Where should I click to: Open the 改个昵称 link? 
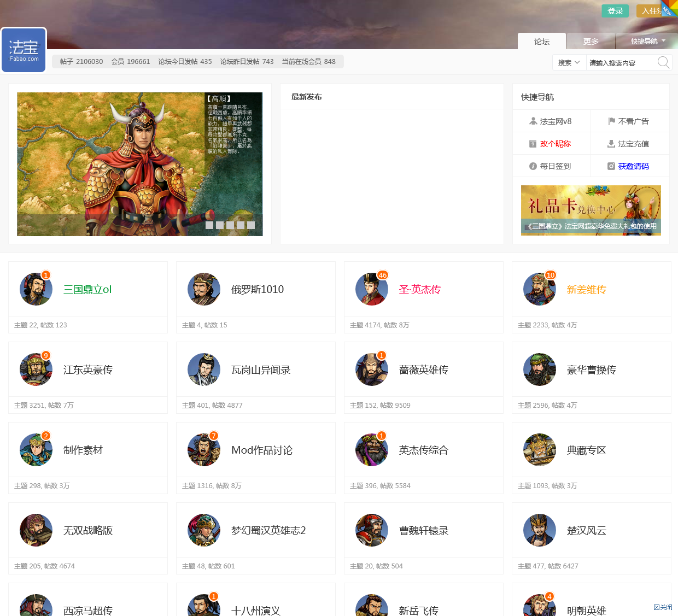coord(556,144)
